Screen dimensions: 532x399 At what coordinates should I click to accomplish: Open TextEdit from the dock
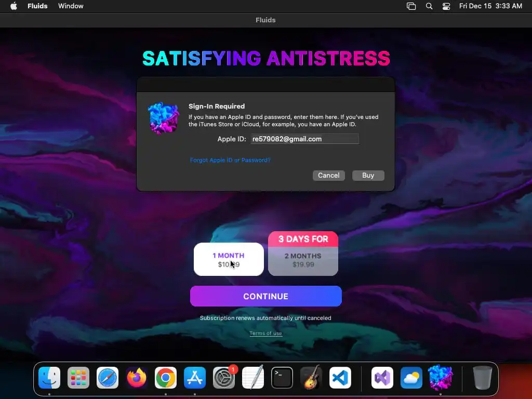click(253, 377)
